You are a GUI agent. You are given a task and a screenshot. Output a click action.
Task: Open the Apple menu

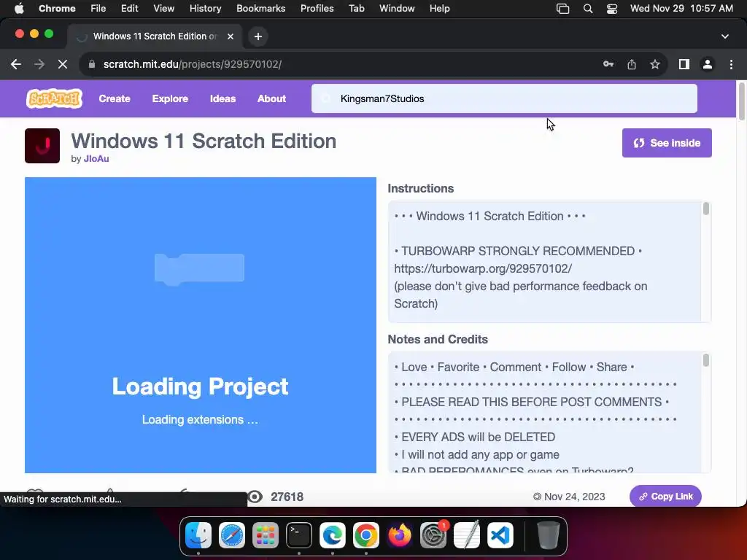tap(19, 9)
